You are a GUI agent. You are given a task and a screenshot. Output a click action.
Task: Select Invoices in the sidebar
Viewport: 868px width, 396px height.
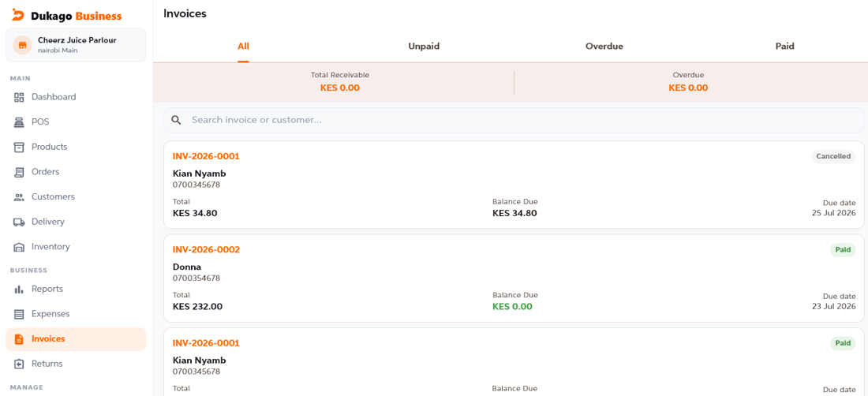click(x=76, y=339)
